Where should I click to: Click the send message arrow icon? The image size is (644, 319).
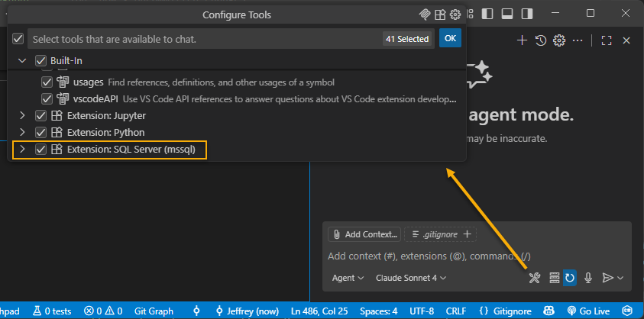click(608, 279)
